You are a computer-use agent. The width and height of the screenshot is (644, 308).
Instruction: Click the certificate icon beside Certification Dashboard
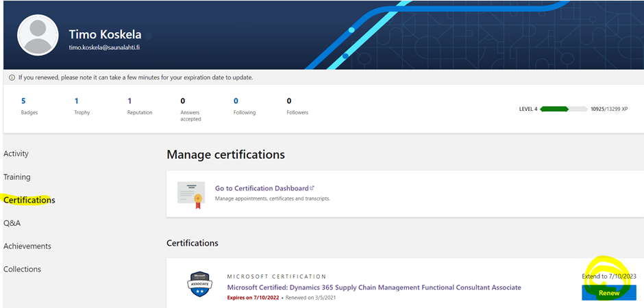click(x=190, y=194)
